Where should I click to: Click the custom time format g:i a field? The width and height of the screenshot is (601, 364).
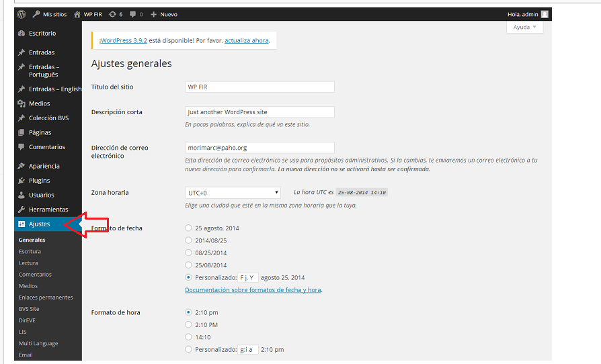pyautogui.click(x=248, y=349)
